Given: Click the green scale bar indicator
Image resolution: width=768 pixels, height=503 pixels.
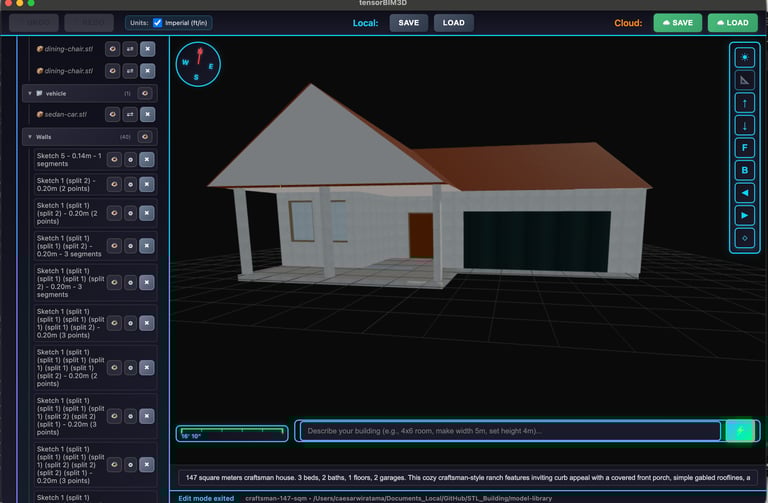Looking at the screenshot, I should tap(232, 433).
